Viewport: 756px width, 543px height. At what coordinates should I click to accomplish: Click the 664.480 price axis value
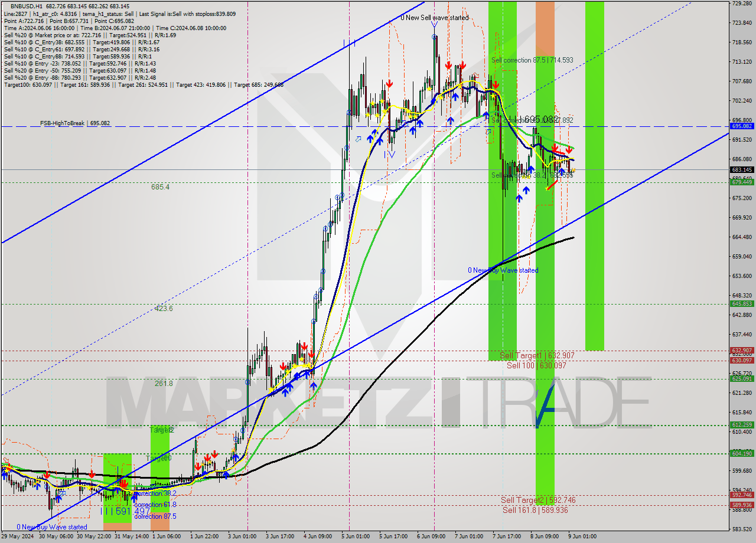coord(742,237)
